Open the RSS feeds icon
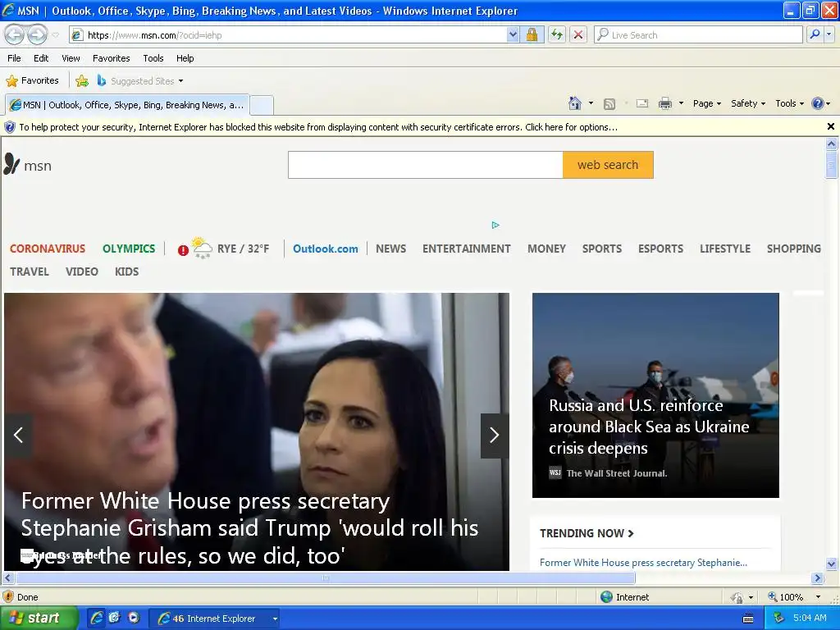Screen dimensions: 840x630 [609, 104]
